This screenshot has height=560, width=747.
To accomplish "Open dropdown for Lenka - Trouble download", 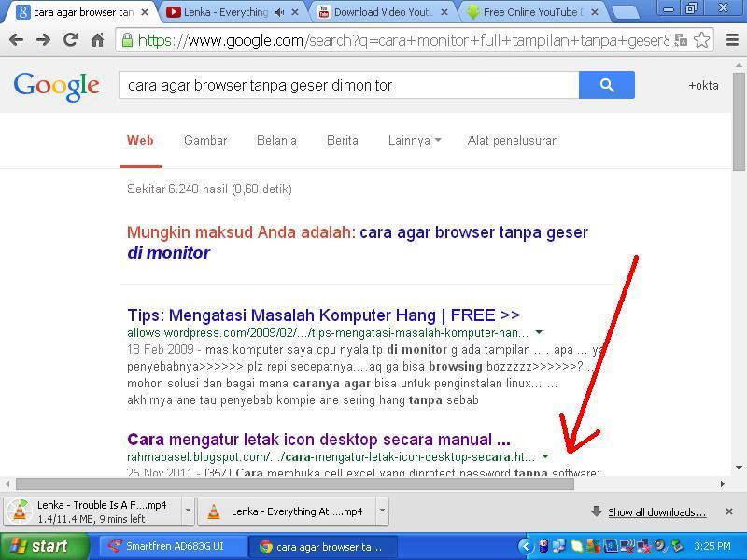I will tap(189, 511).
